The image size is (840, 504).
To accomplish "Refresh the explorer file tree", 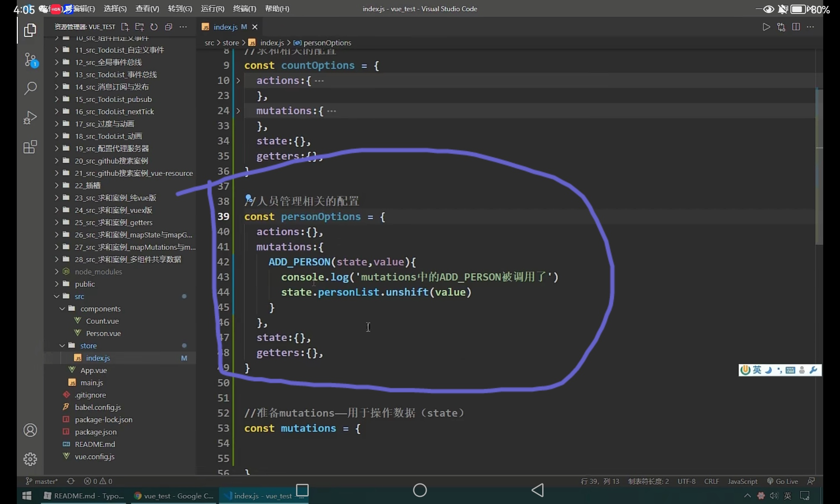I will [x=154, y=27].
